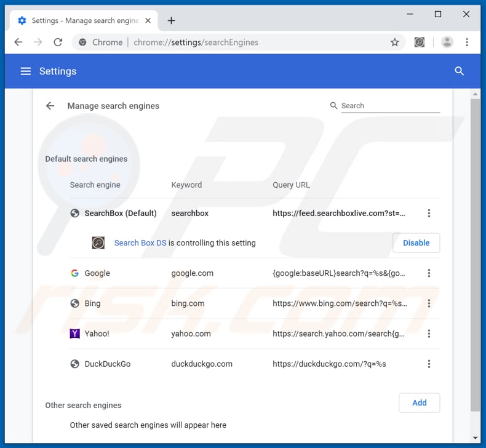Maximize the Chrome window

[438, 14]
